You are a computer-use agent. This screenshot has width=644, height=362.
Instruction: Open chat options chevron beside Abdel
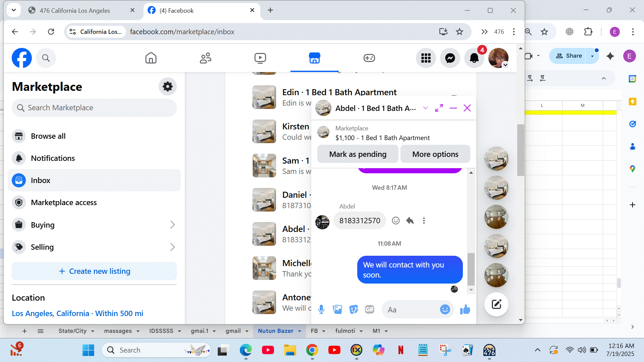(425, 108)
